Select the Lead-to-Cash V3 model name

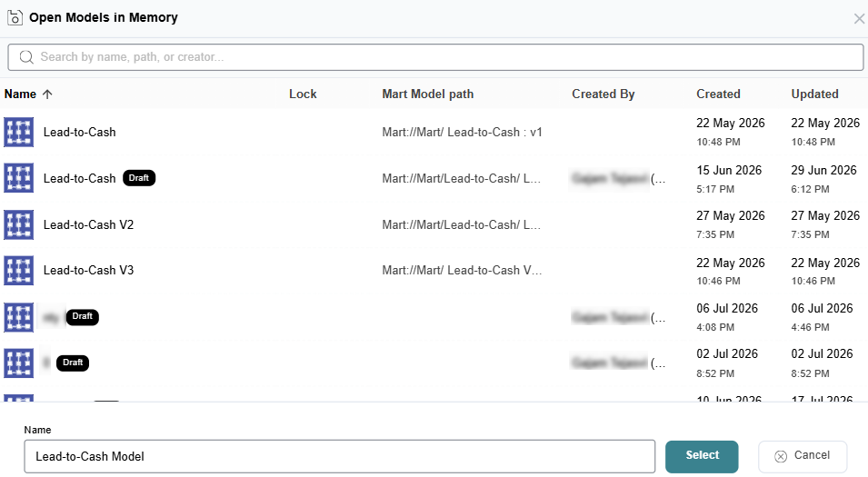click(88, 271)
